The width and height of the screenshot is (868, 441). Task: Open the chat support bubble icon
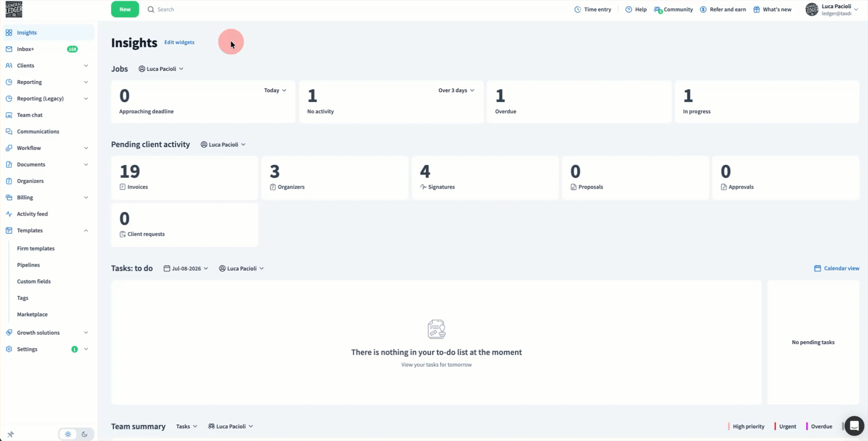tap(854, 426)
